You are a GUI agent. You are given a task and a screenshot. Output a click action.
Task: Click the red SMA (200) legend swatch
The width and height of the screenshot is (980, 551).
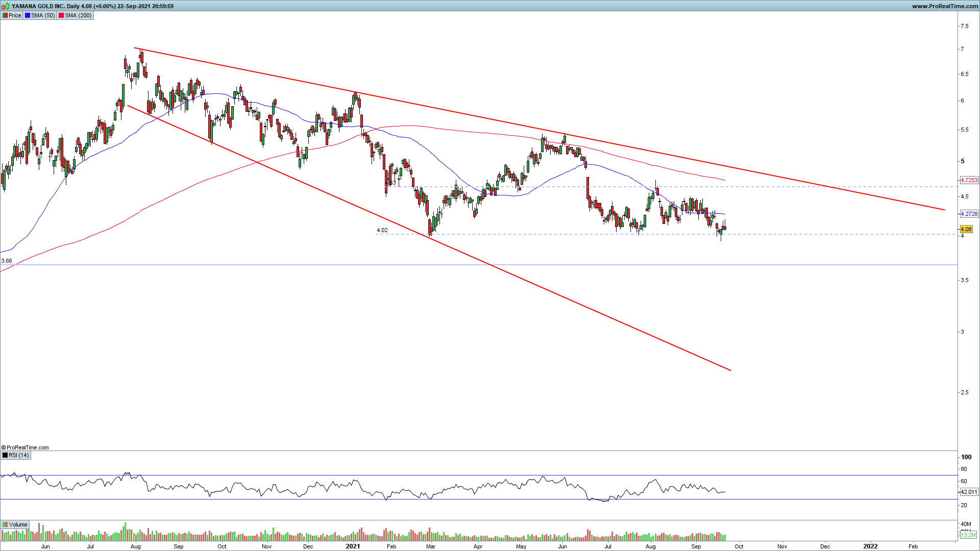click(61, 15)
